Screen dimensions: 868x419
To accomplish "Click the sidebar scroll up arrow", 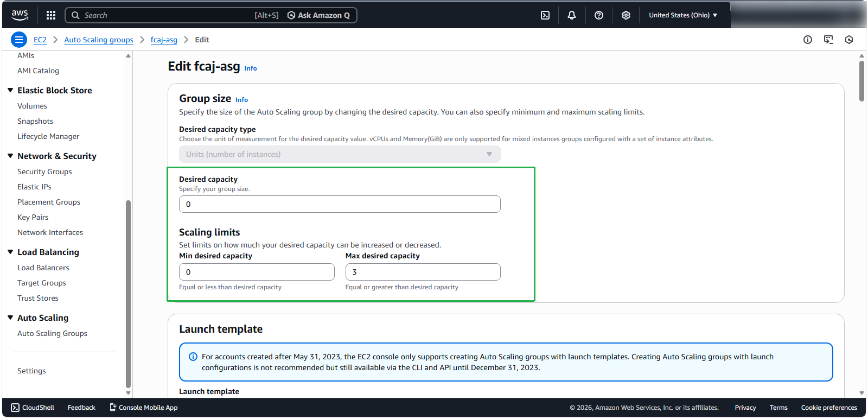I will tap(128, 55).
